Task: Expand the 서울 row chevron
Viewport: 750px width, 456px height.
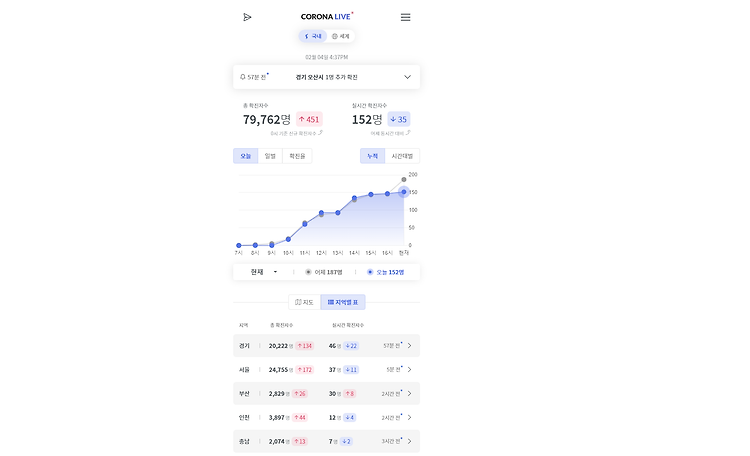Action: (409, 369)
